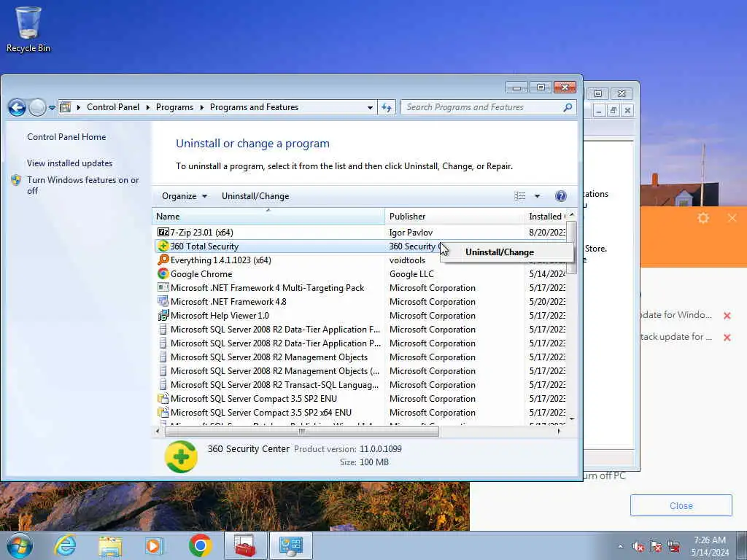
Task: Click the vertical scrollbar down arrow
Action: click(x=572, y=419)
